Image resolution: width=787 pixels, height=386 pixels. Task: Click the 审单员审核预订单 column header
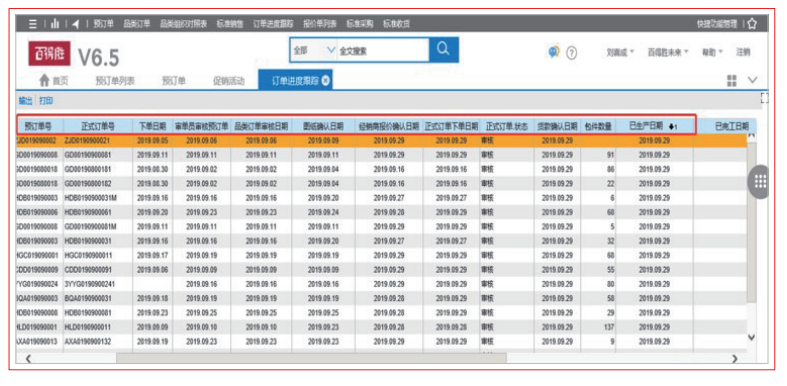[x=201, y=126]
